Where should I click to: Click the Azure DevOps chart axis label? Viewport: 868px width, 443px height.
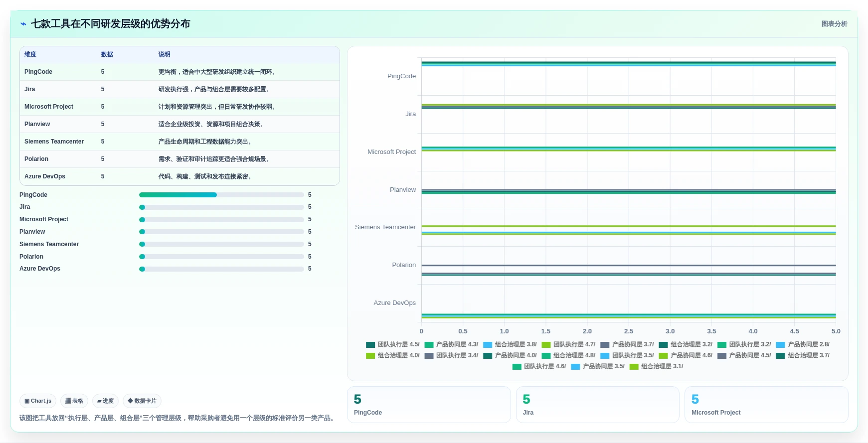pos(394,303)
